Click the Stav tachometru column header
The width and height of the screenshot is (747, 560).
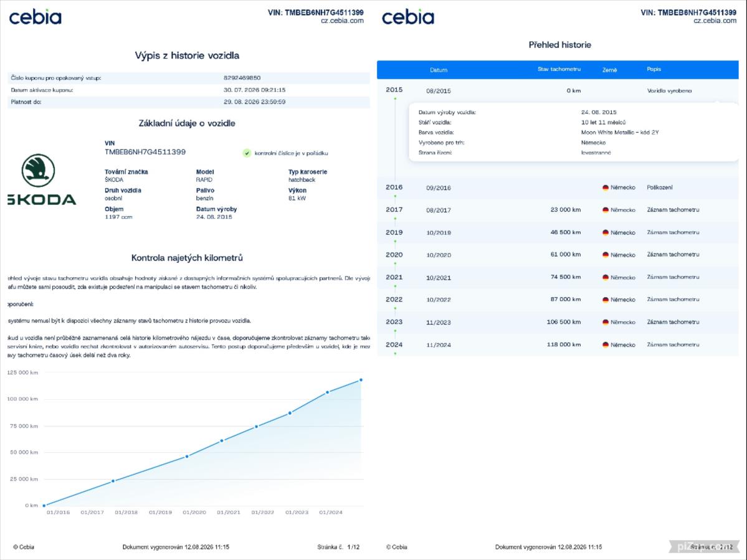pyautogui.click(x=559, y=69)
